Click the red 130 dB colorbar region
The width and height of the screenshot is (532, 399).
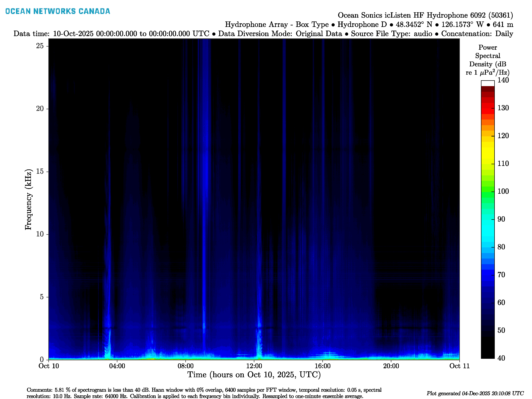click(x=488, y=108)
